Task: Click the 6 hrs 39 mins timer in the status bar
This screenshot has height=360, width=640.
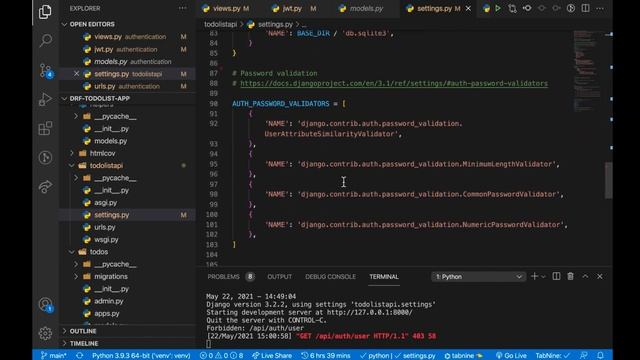Action: 326,355
